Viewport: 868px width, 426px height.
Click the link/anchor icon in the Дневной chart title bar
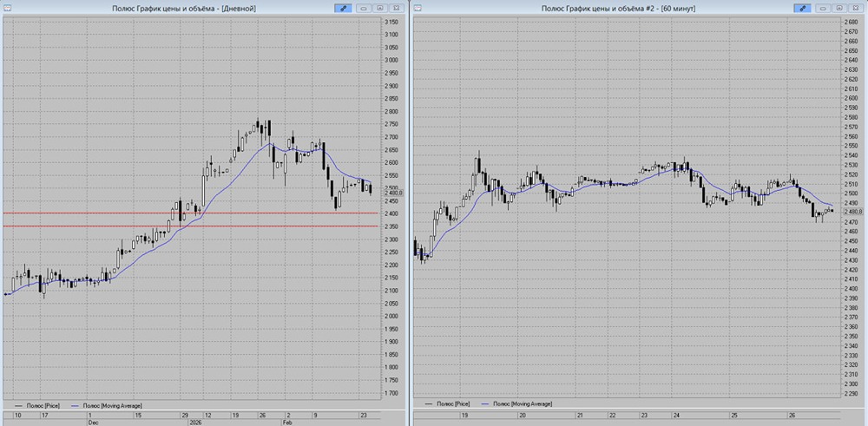(x=342, y=8)
